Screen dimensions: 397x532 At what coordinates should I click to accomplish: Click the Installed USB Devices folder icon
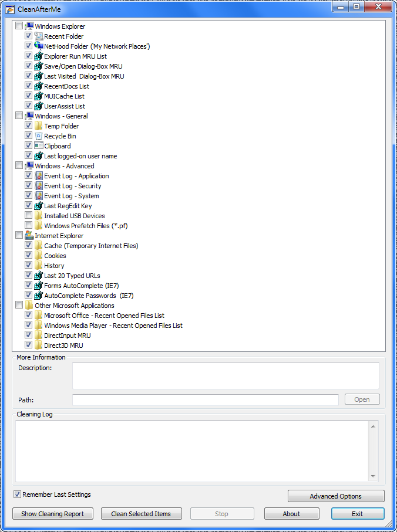(x=38, y=215)
